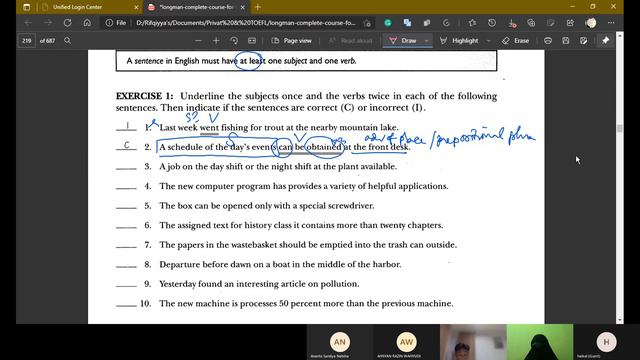Click sentence 3 about the plant available
Image resolution: width=640 pixels, height=360 pixels.
pyautogui.click(x=278, y=167)
